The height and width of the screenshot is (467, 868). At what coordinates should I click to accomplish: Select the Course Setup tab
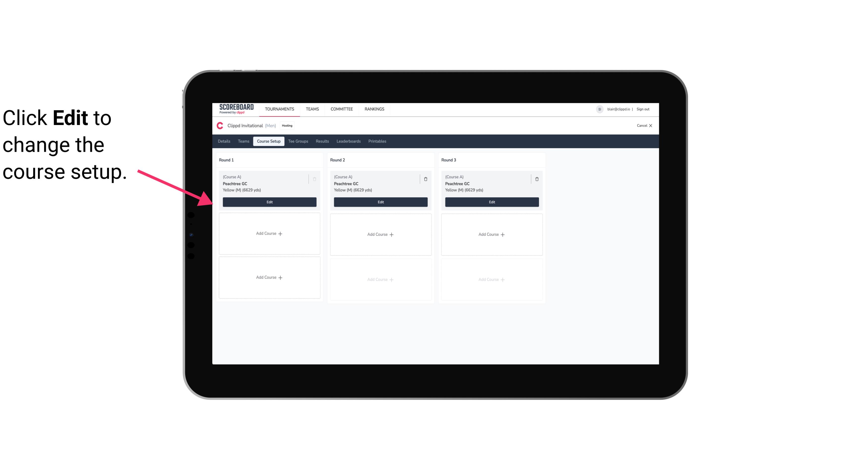(268, 141)
